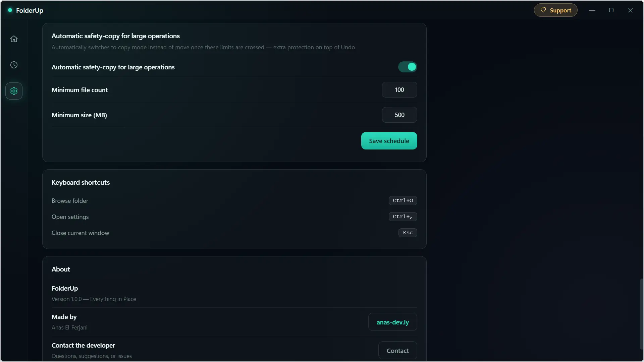This screenshot has width=644, height=362.
Task: Click the vertical scrollbar thumb
Action: tap(641, 314)
